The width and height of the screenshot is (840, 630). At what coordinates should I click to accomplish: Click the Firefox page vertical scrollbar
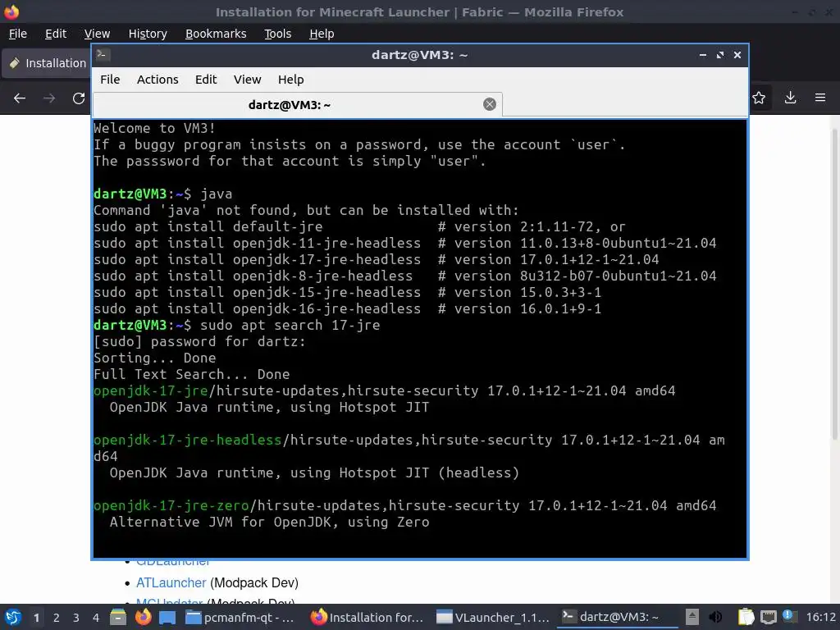(x=834, y=284)
